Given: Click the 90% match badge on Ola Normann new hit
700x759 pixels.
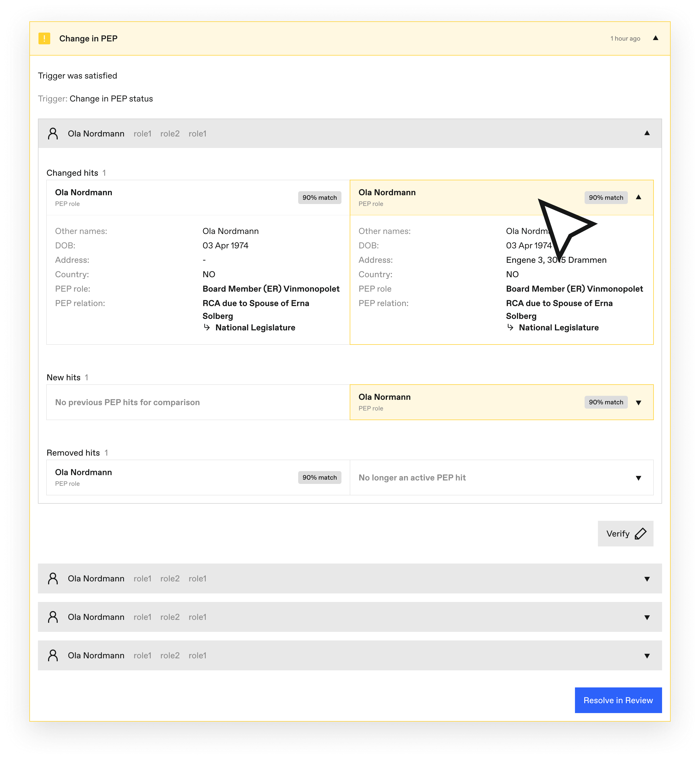Looking at the screenshot, I should point(606,402).
